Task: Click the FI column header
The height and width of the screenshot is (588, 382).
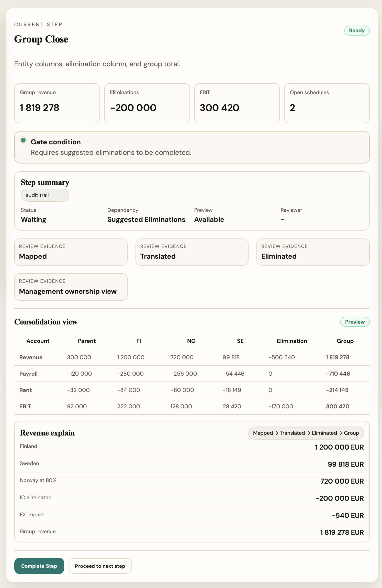Action: point(139,341)
